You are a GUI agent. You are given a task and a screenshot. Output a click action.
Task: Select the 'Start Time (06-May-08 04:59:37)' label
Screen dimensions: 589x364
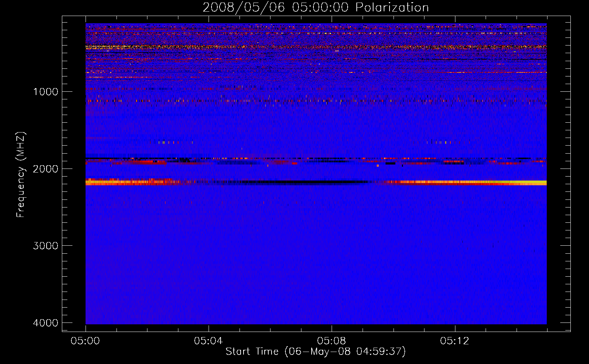316,352
